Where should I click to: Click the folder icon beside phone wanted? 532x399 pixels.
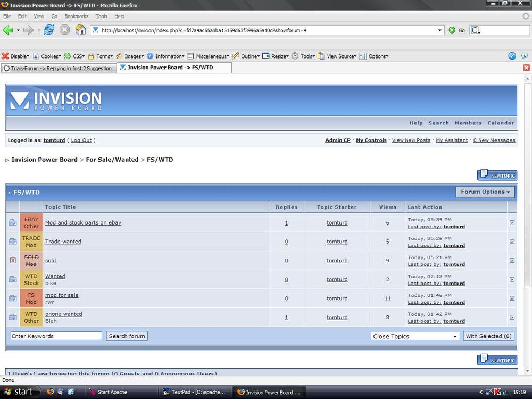pyautogui.click(x=13, y=317)
